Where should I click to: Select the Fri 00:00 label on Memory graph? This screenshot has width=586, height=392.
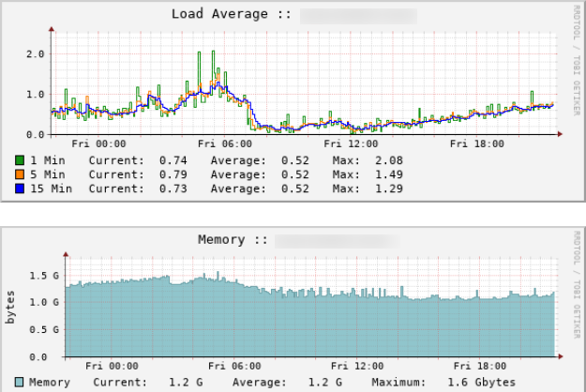tap(105, 367)
